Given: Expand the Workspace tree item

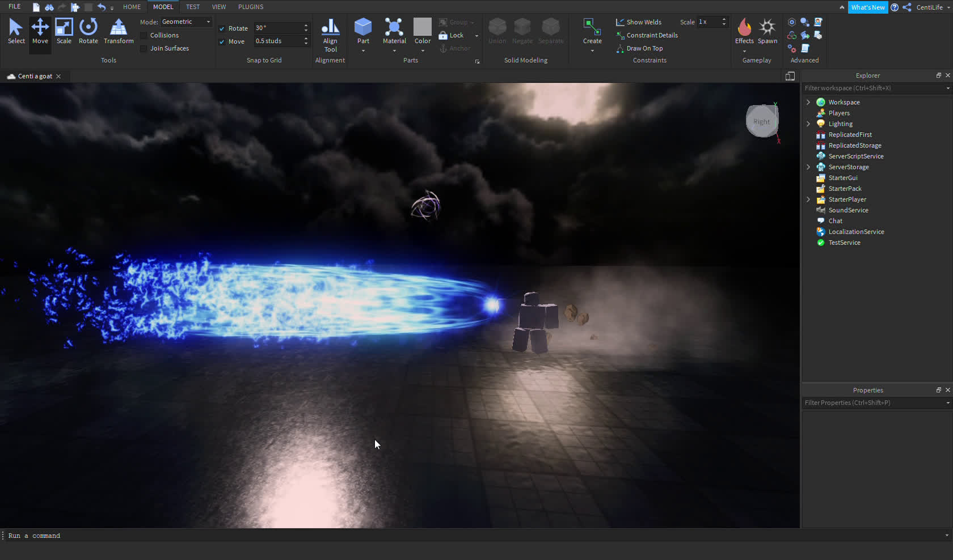Looking at the screenshot, I should click(808, 102).
